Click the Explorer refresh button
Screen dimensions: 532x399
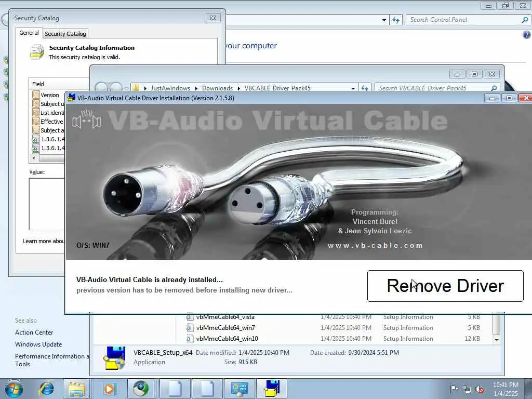pos(365,88)
